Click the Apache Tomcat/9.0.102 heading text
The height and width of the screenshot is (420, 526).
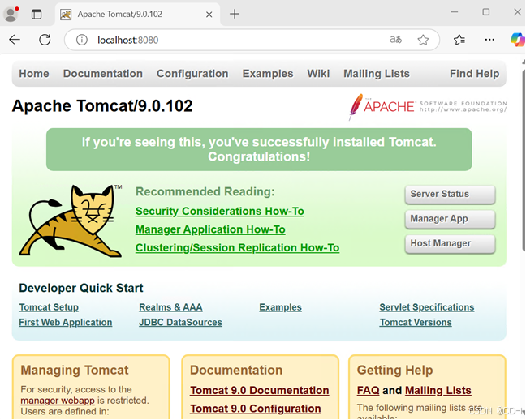[x=102, y=106]
